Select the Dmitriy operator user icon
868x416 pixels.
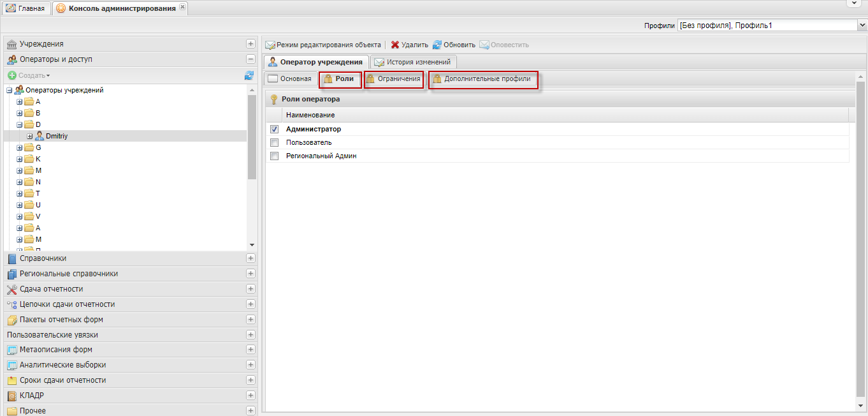(40, 136)
